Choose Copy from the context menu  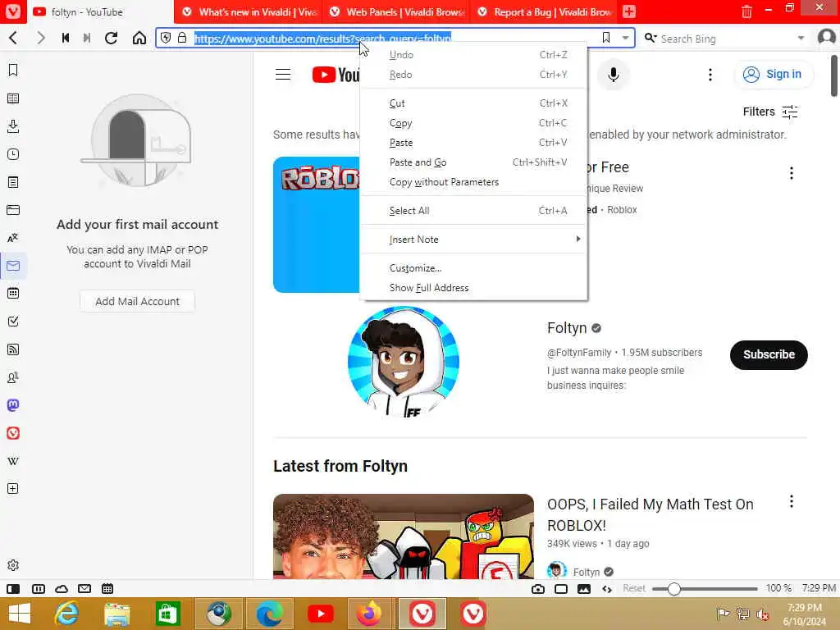[x=474, y=123]
